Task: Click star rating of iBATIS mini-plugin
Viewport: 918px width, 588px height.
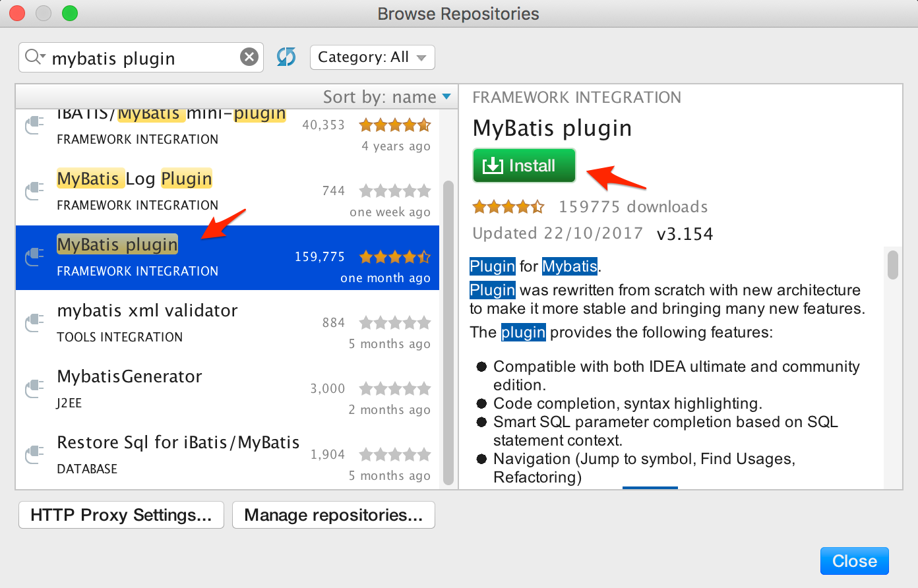Action: coord(395,125)
